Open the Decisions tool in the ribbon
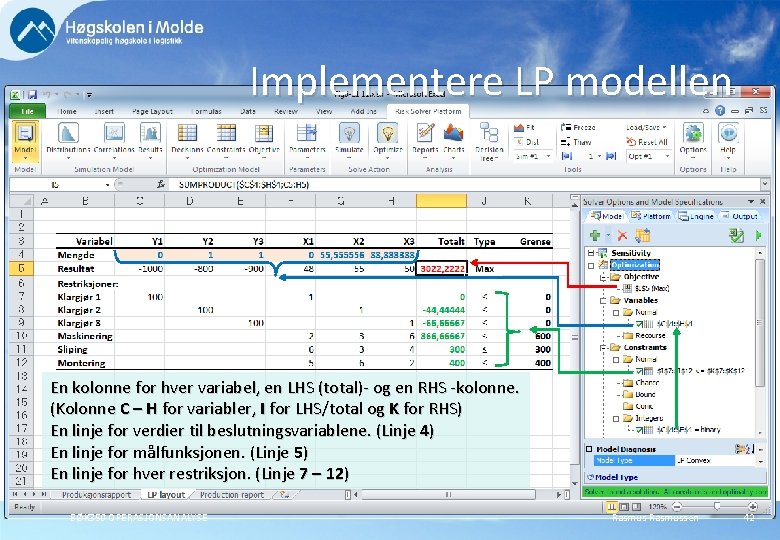 coord(187,139)
